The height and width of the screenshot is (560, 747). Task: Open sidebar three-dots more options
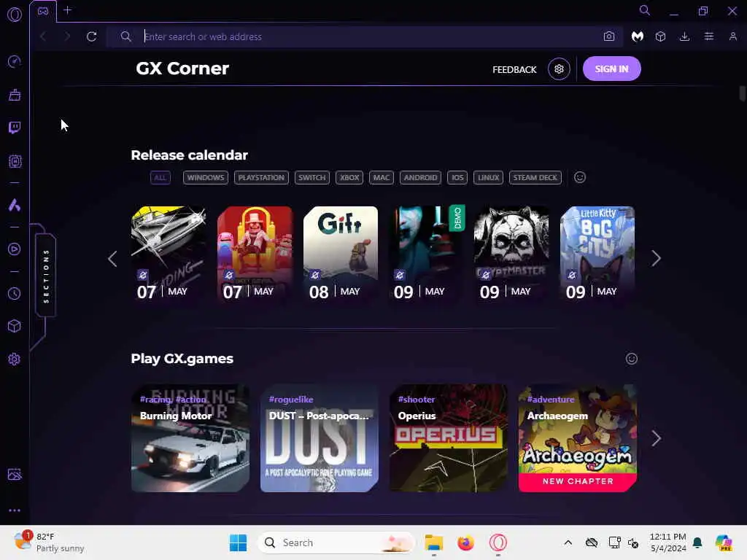click(15, 510)
